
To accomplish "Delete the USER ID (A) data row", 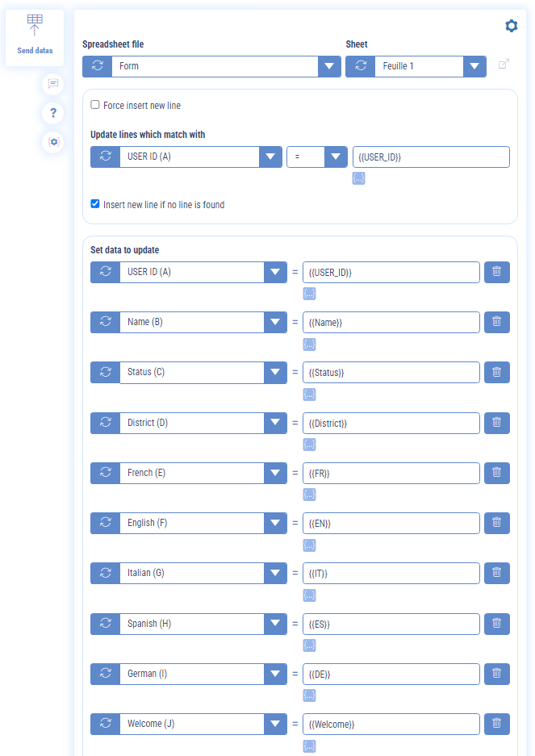I will 496,272.
